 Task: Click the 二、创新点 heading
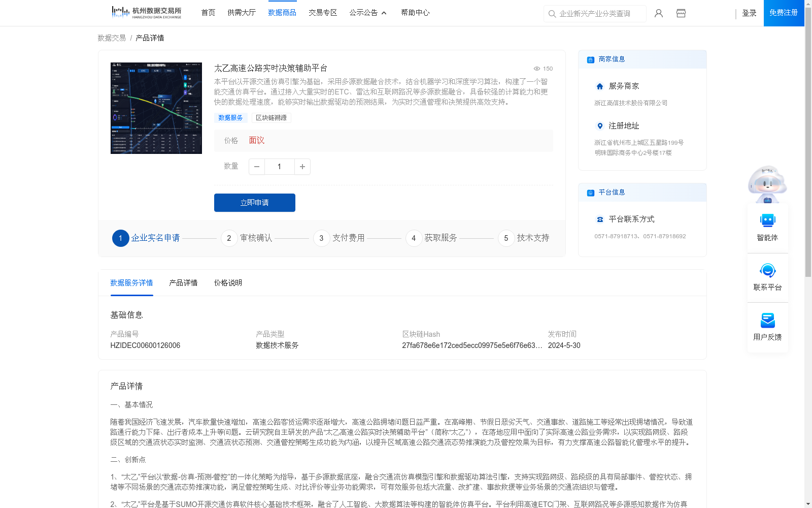[x=128, y=460]
